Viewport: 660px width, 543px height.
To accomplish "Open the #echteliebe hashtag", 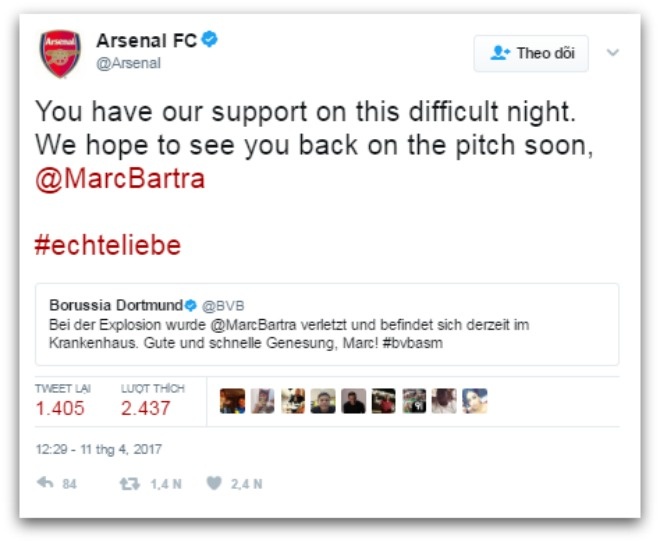I will tap(108, 246).
